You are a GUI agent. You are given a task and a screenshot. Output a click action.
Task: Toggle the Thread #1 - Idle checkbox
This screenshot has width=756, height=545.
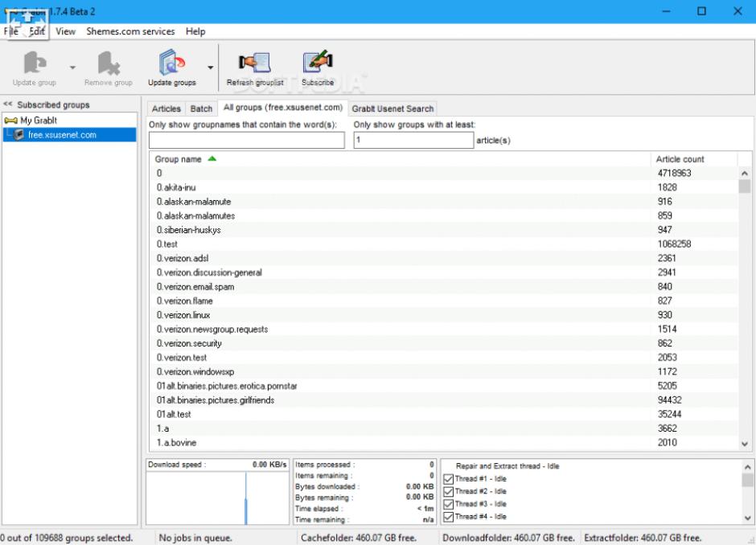(449, 480)
